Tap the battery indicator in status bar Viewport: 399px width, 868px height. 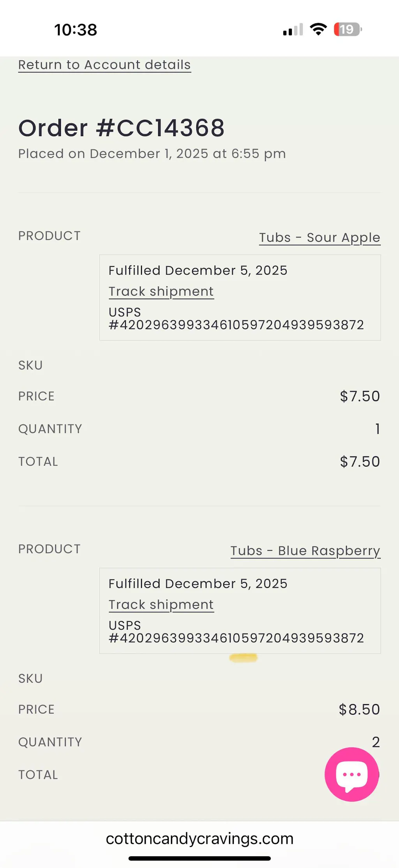pos(347,29)
